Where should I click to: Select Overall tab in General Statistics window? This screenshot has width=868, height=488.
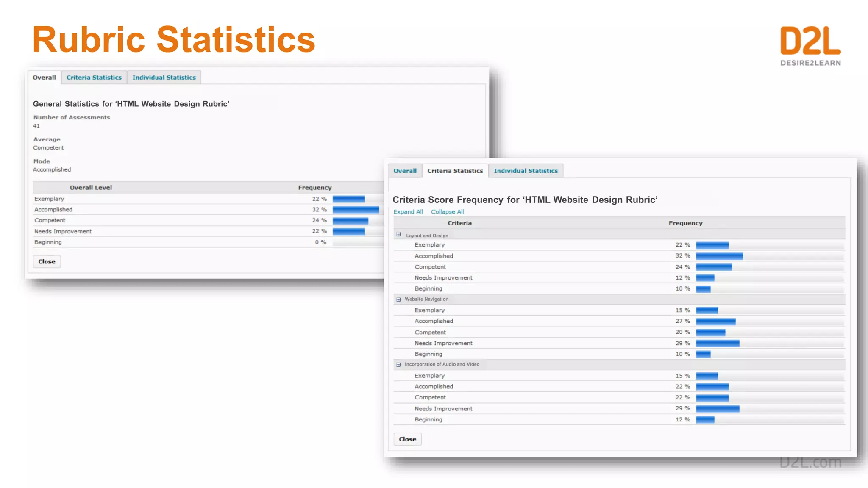tap(45, 78)
